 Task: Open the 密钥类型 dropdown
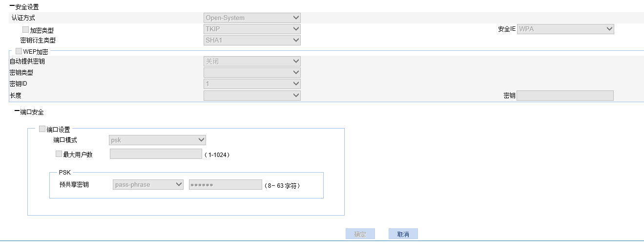[x=252, y=72]
